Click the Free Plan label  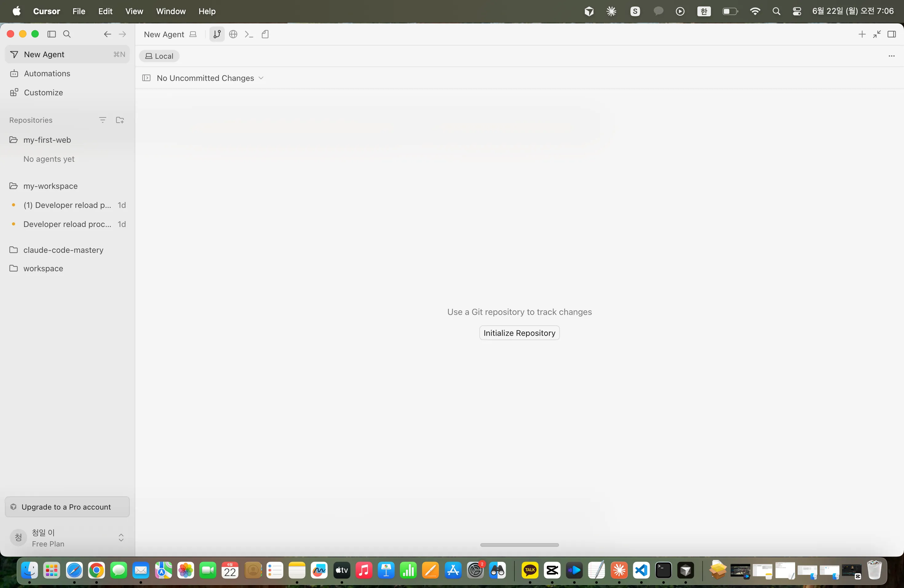coord(48,544)
